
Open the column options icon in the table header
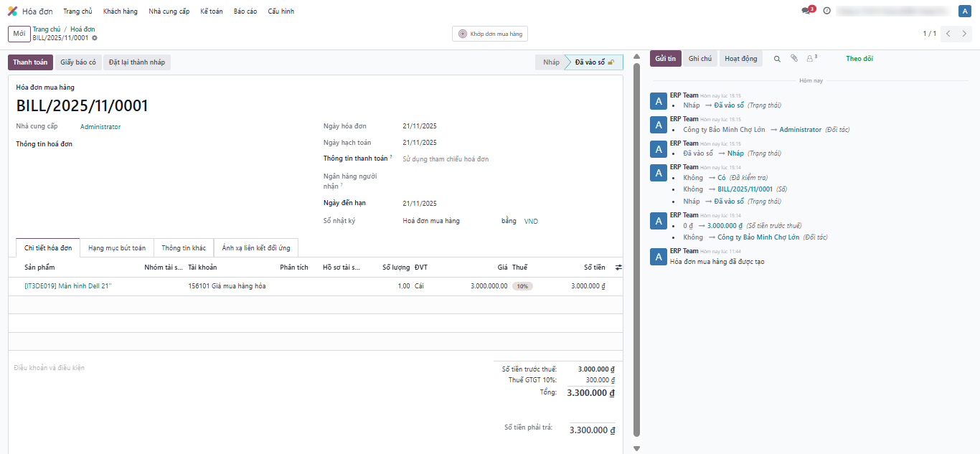(618, 268)
